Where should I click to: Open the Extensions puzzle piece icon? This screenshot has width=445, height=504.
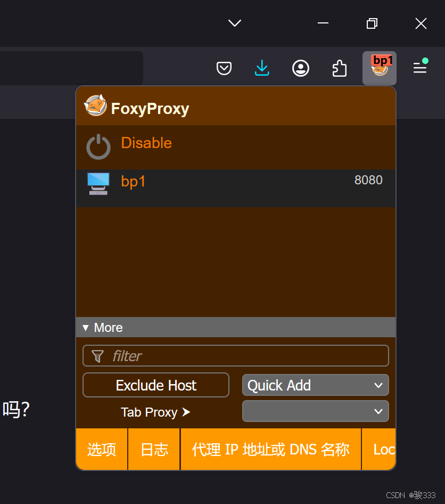339,68
